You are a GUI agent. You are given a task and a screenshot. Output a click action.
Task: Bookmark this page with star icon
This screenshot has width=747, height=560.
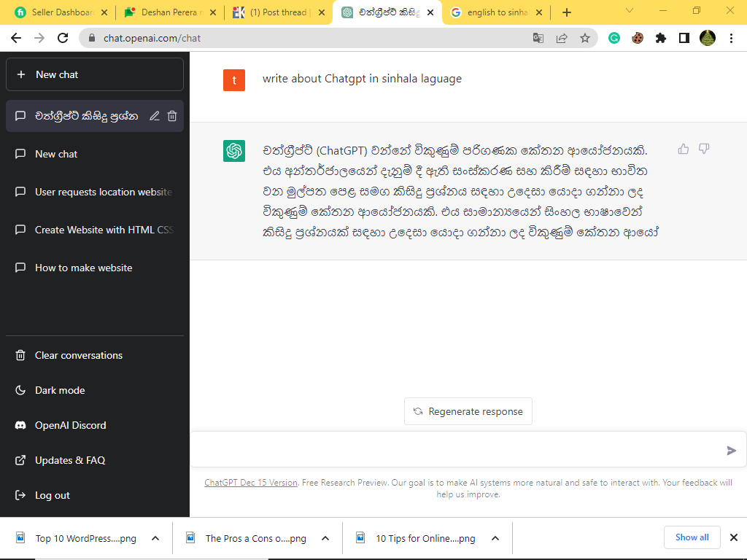coord(585,38)
